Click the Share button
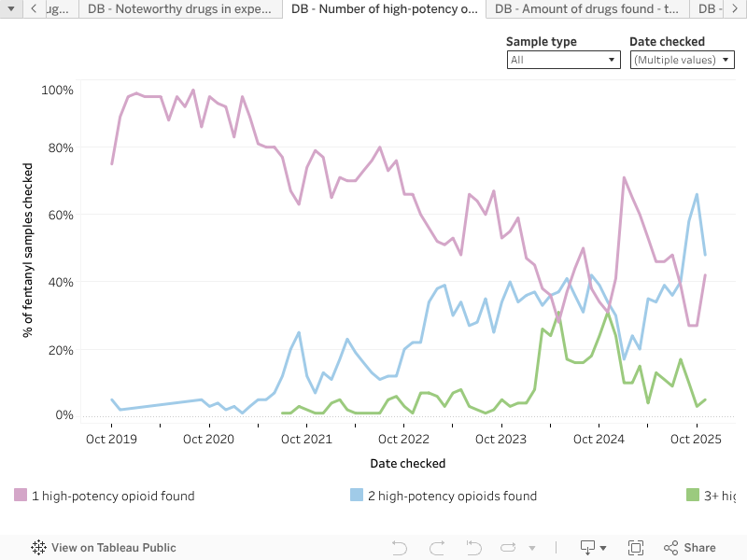Image resolution: width=747 pixels, height=560 pixels. 689,548
